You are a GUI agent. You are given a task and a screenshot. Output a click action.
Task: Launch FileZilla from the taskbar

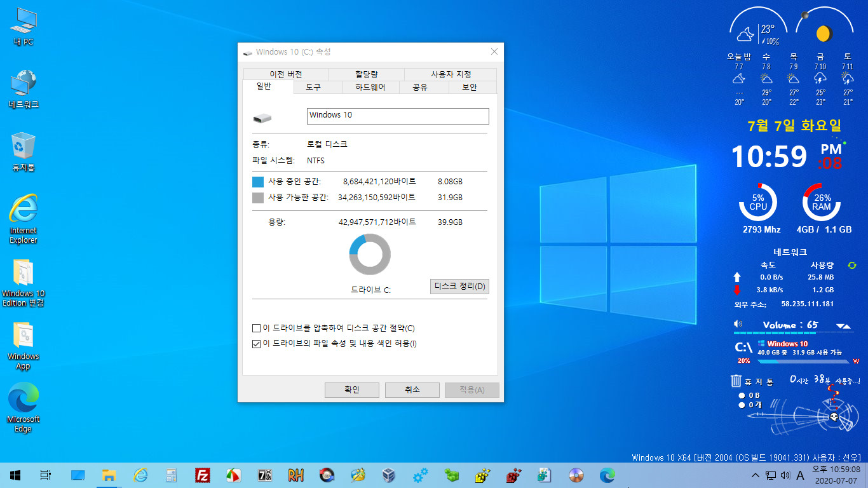(203, 475)
